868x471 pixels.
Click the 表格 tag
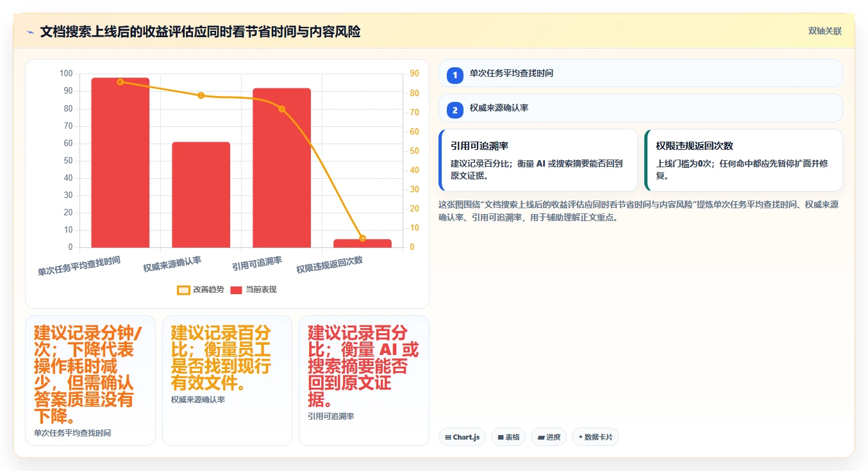click(x=508, y=437)
